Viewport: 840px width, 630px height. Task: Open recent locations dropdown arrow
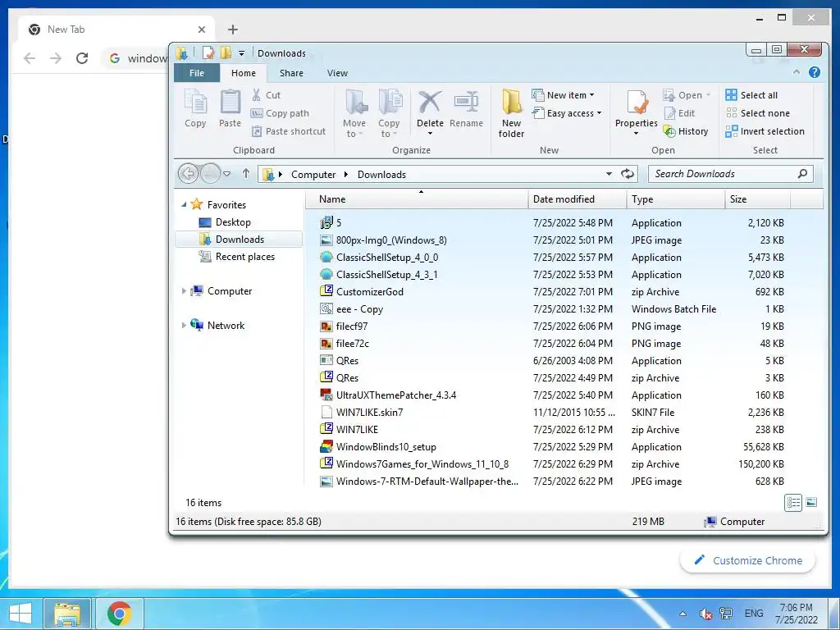click(x=227, y=174)
